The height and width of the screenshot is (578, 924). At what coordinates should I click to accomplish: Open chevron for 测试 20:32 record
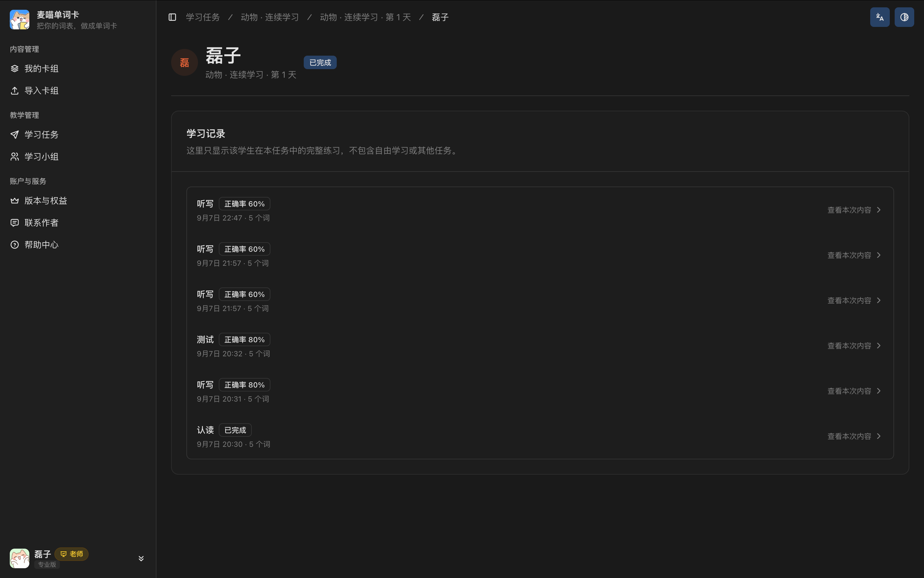click(x=879, y=346)
